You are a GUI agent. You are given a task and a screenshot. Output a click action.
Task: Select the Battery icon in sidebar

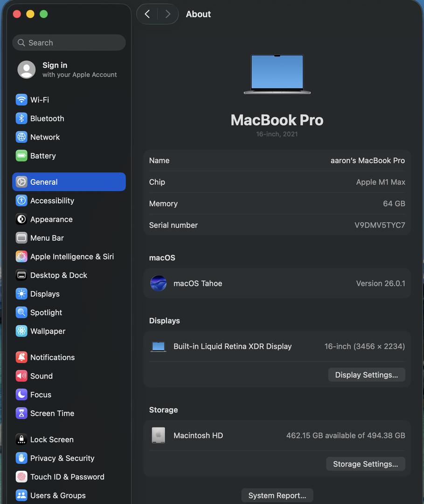pos(21,156)
